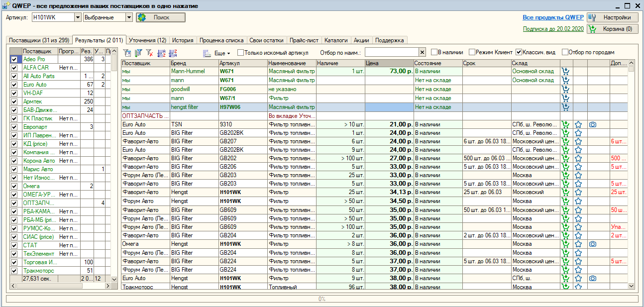The width and height of the screenshot is (644, 307).
Task: Enable 'Отбор по городам' checkbox
Action: tap(565, 52)
